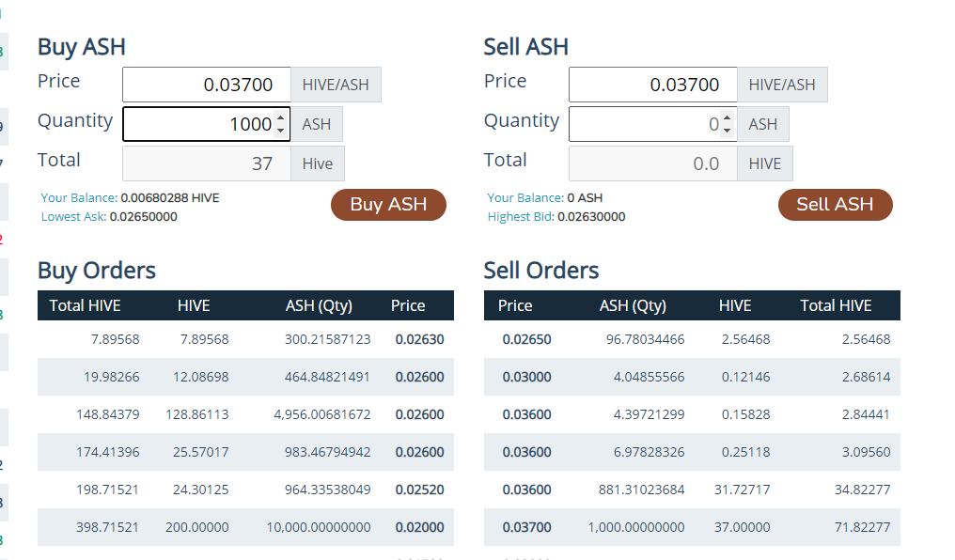Select buy order priced 0.02630

coord(245,339)
